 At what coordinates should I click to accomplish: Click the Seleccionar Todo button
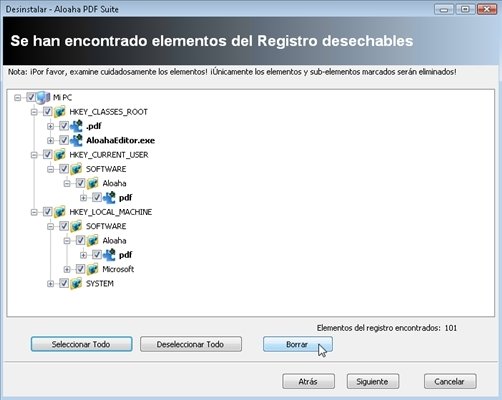pyautogui.click(x=81, y=344)
